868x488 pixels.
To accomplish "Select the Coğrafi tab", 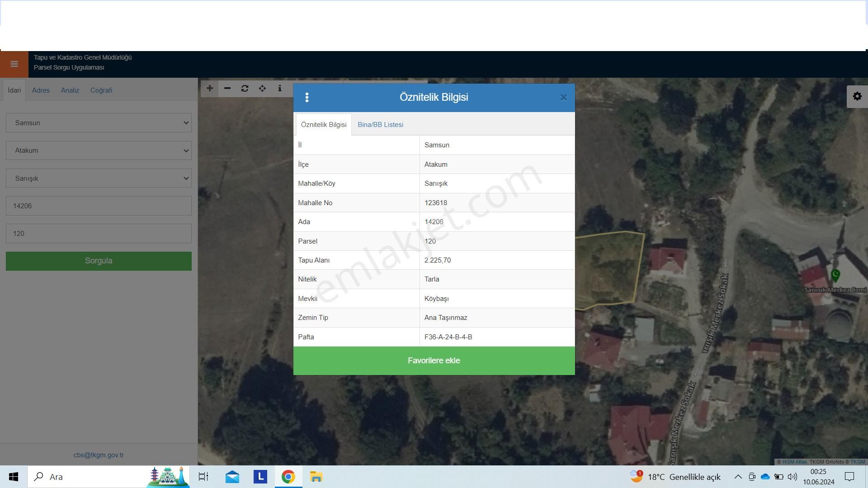I will tap(101, 90).
